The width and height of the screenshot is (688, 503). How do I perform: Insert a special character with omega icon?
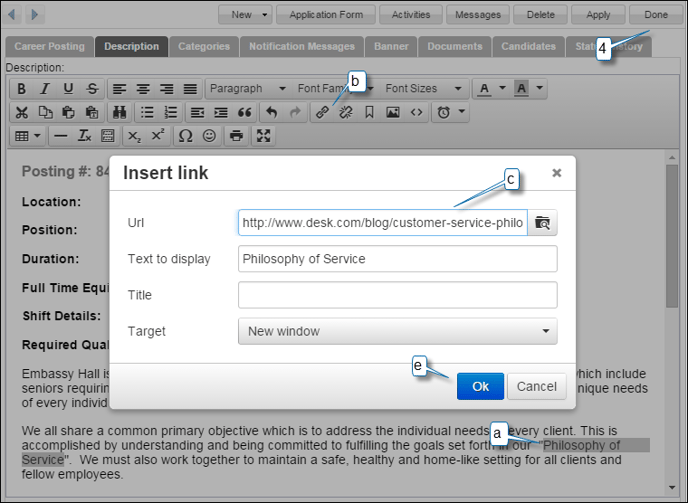click(x=185, y=135)
